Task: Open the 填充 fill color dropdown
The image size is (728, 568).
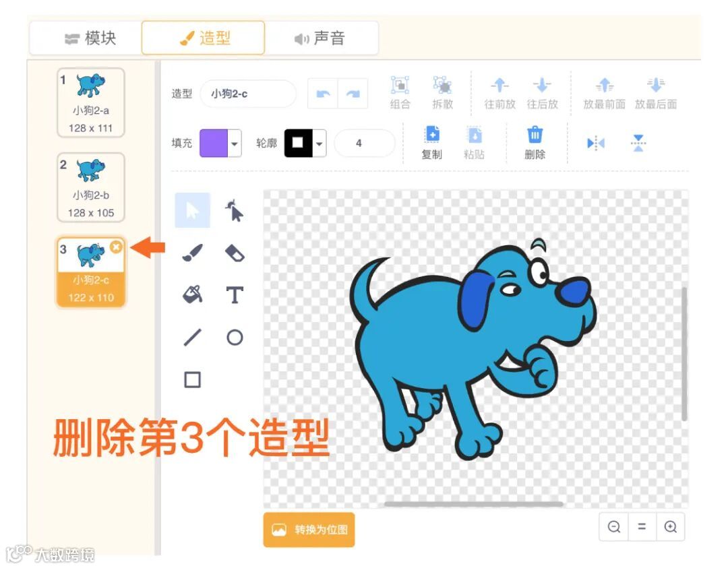Action: [235, 144]
